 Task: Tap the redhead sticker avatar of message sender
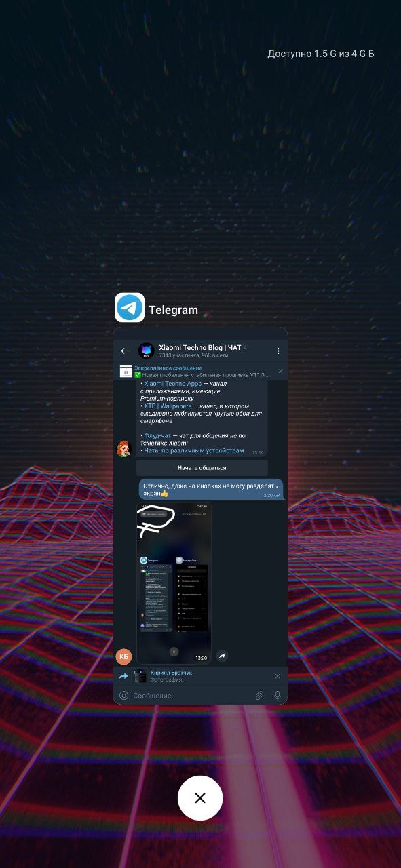point(123,449)
